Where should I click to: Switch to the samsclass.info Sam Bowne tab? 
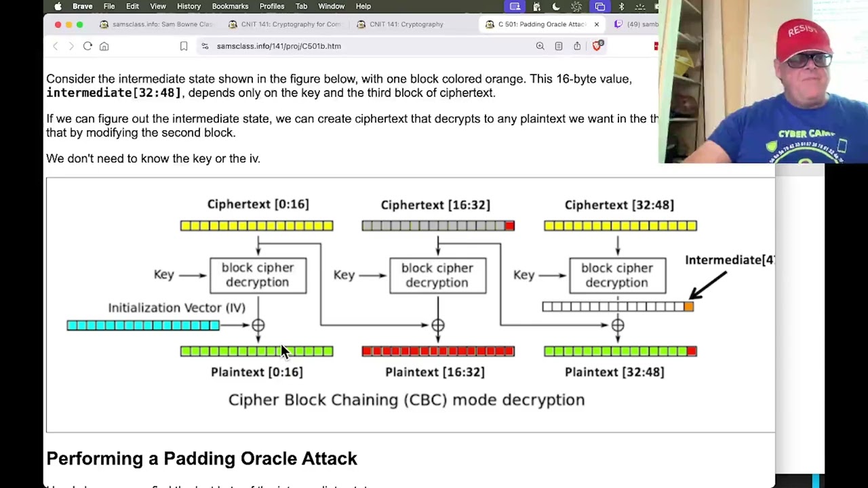point(156,24)
